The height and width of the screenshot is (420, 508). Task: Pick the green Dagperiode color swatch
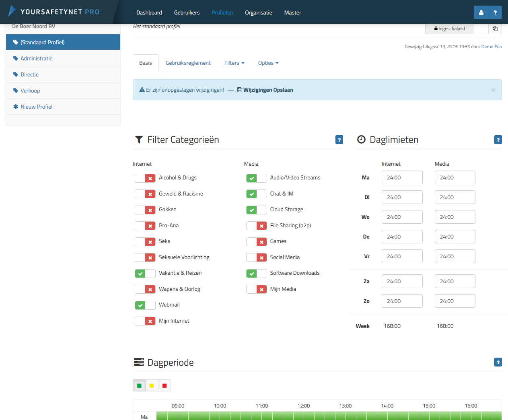[139, 385]
